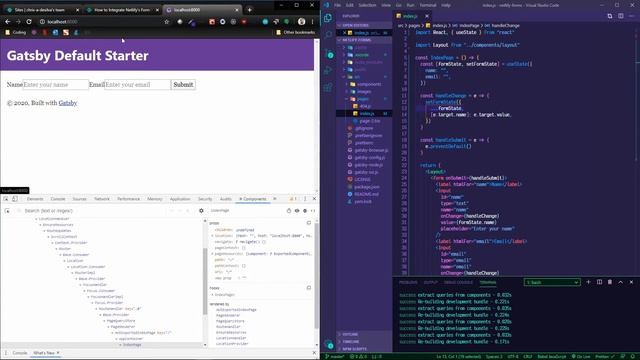Open the Coding bookmarks folder
The width and height of the screenshot is (640, 360).
point(16,32)
